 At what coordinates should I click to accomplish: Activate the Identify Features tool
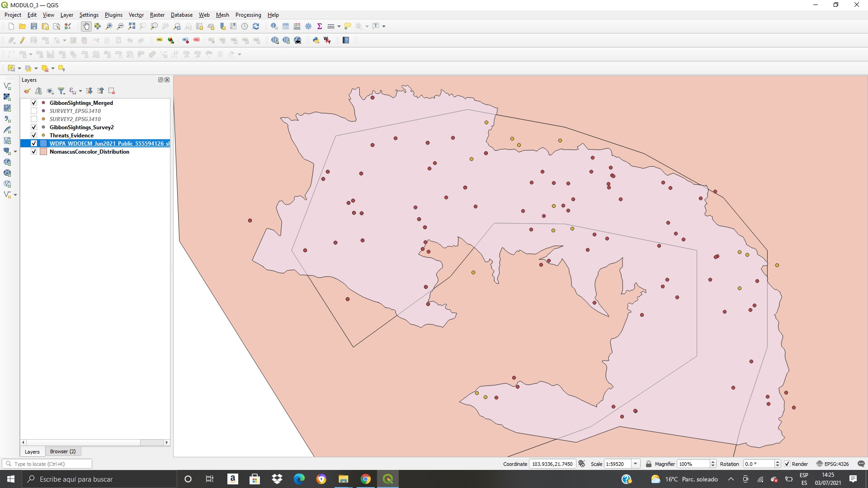[274, 26]
